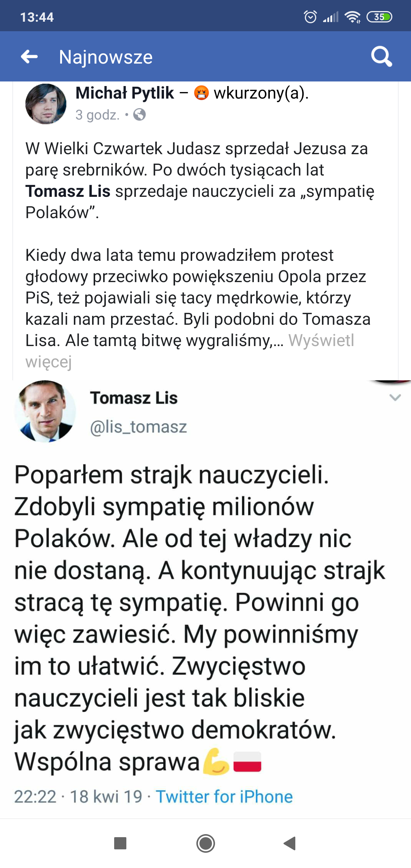Screen dimensions: 411x868
Task: Open search with magnifier icon
Action: (381, 57)
